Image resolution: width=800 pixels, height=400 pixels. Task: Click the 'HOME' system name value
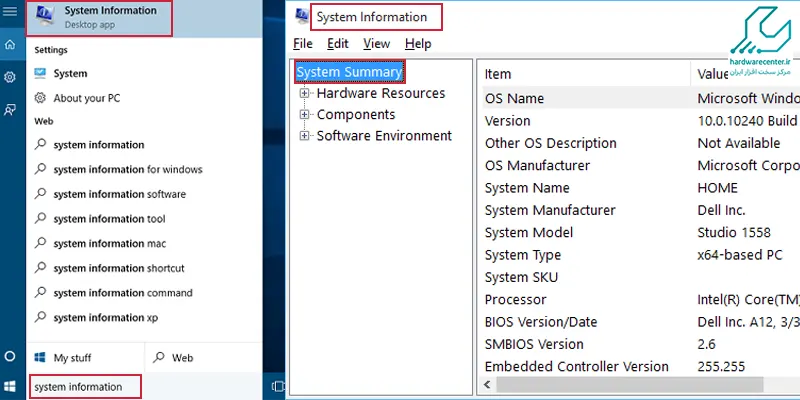(717, 188)
